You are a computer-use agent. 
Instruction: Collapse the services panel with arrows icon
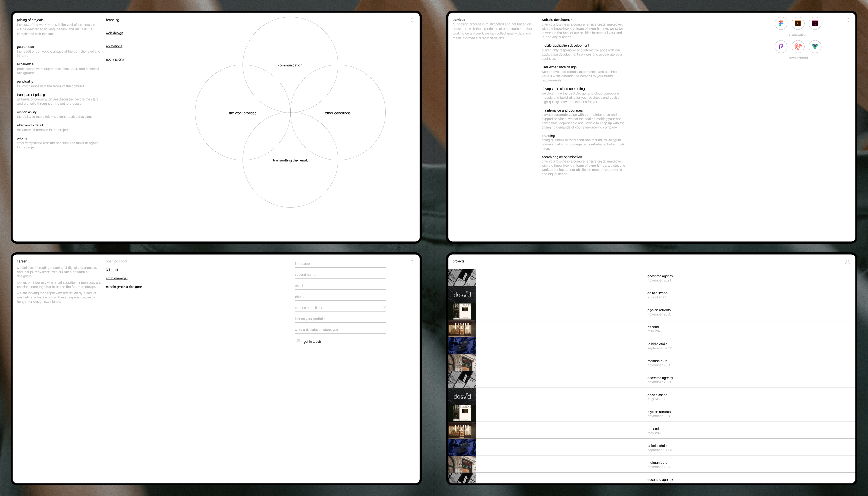click(848, 20)
